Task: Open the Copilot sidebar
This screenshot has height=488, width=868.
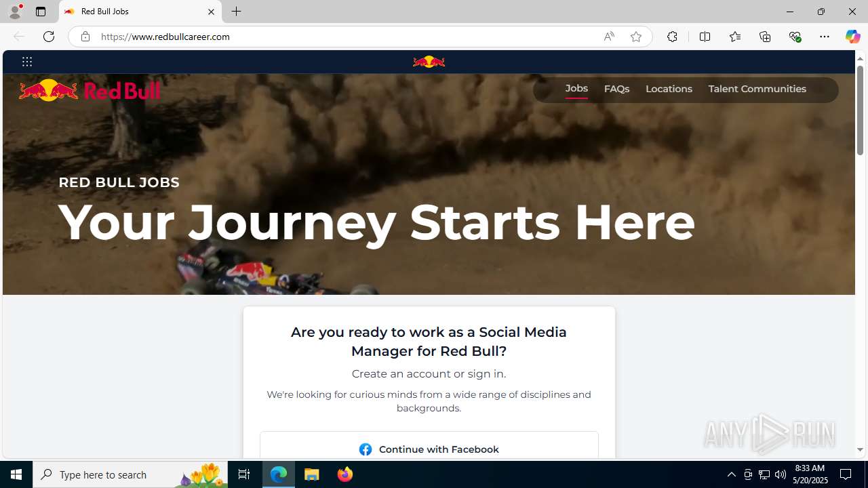Action: 852,37
